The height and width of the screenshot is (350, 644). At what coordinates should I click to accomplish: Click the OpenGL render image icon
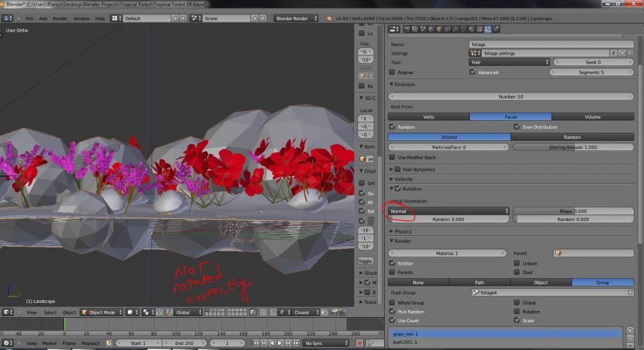(335, 313)
